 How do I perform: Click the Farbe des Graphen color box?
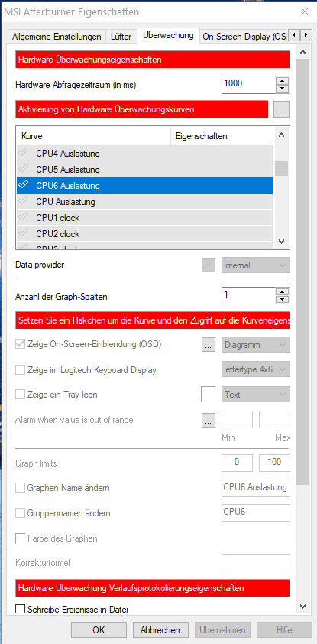(20, 538)
